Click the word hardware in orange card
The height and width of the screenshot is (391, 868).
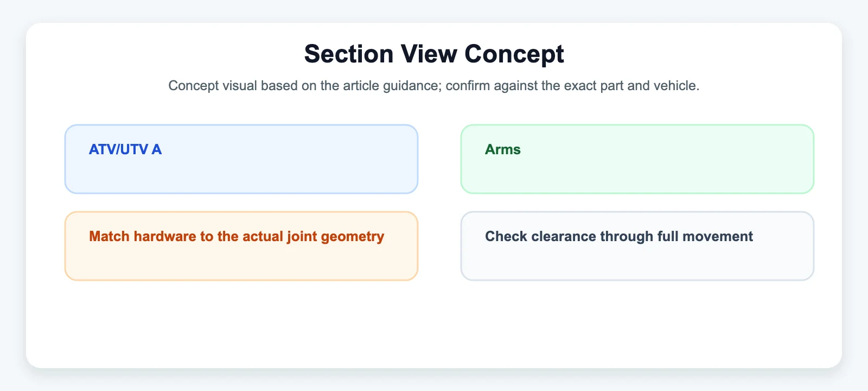pos(165,237)
